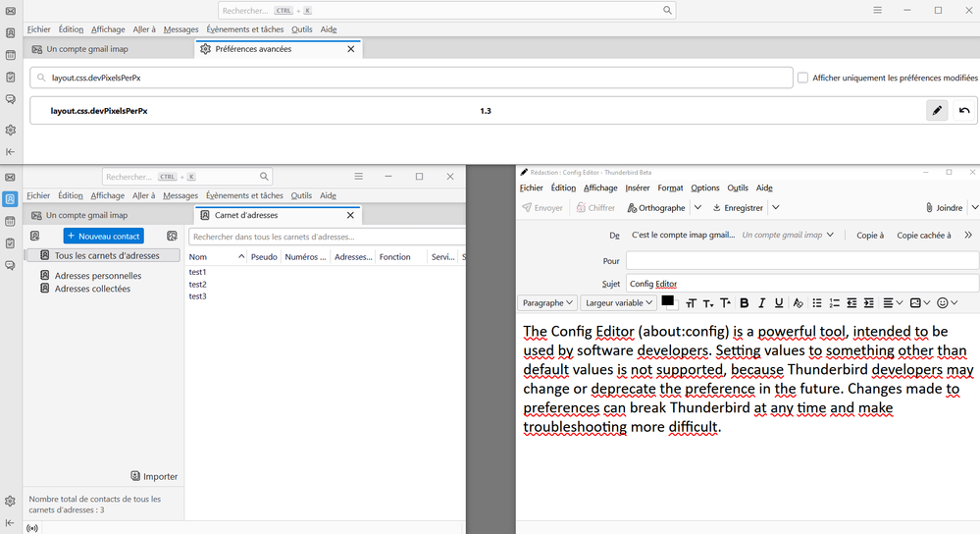980x534 pixels.
Task: Reset preference with the undo arrow icon
Action: [964, 111]
